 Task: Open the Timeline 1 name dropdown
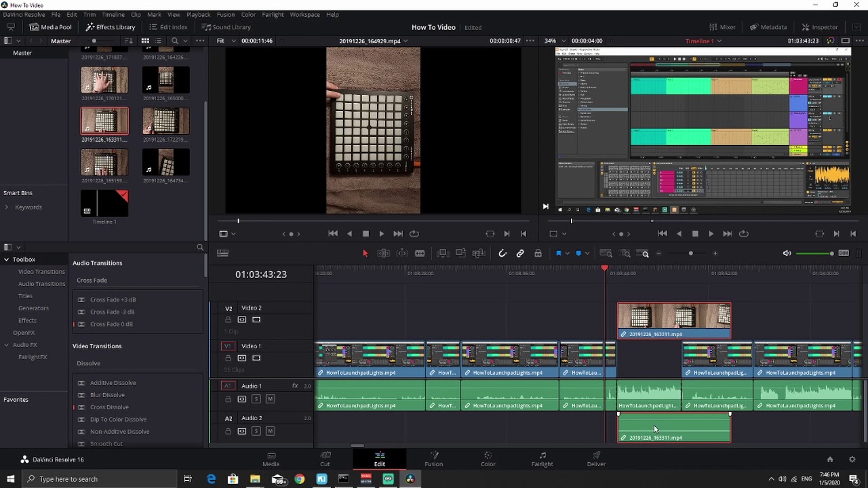pos(703,41)
